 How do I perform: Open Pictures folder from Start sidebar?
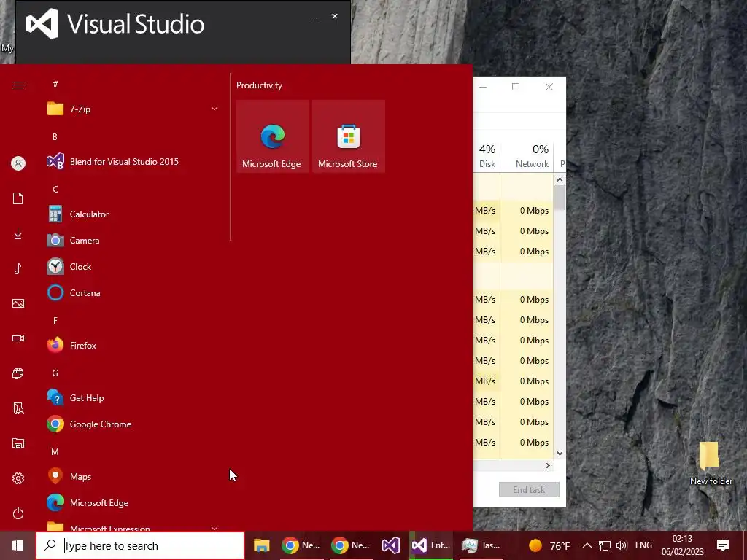18,303
